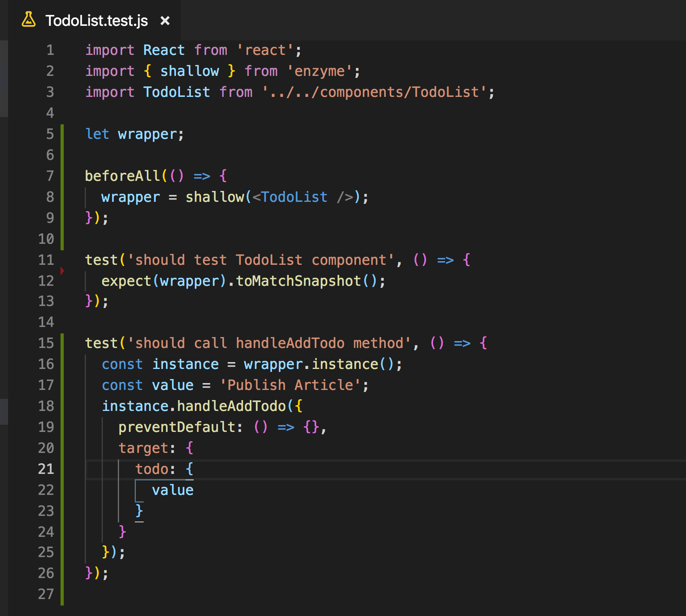
Task: Click 'should test TodoList component' string
Action: (x=261, y=260)
